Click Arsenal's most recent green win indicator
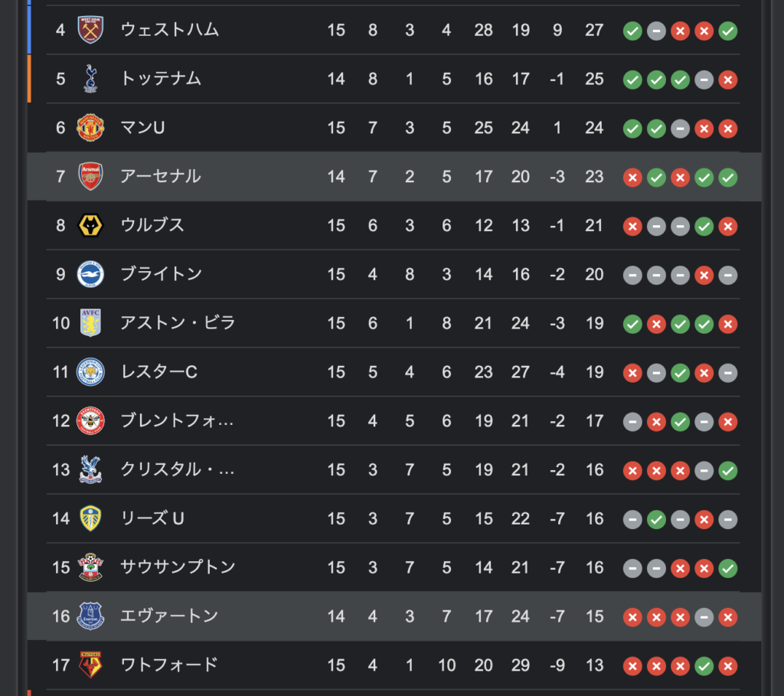The height and width of the screenshot is (696, 784). (728, 177)
